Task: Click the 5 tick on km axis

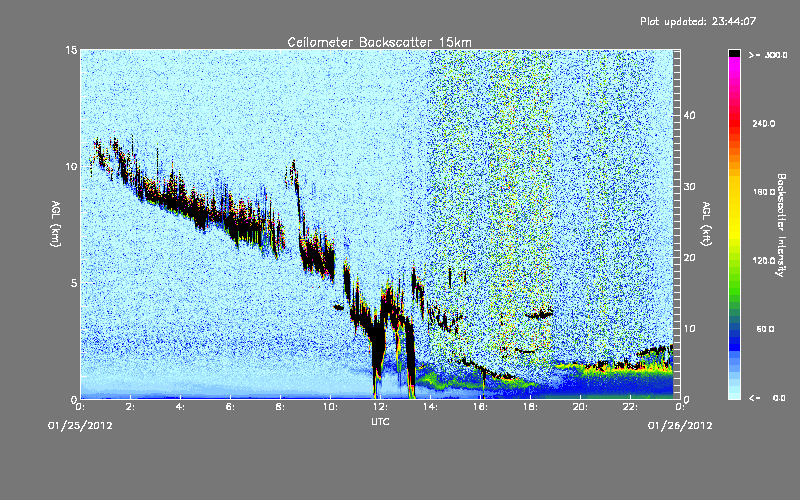Action: [74, 283]
